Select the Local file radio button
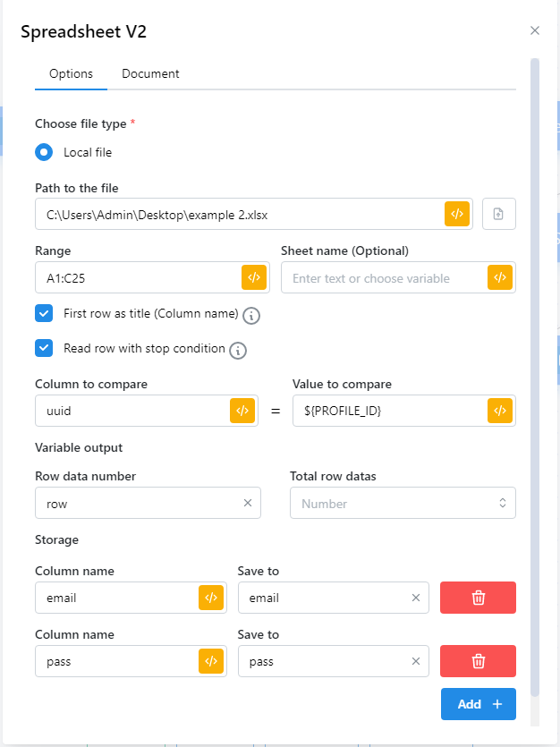Viewport: 560px width, 747px height. (44, 152)
